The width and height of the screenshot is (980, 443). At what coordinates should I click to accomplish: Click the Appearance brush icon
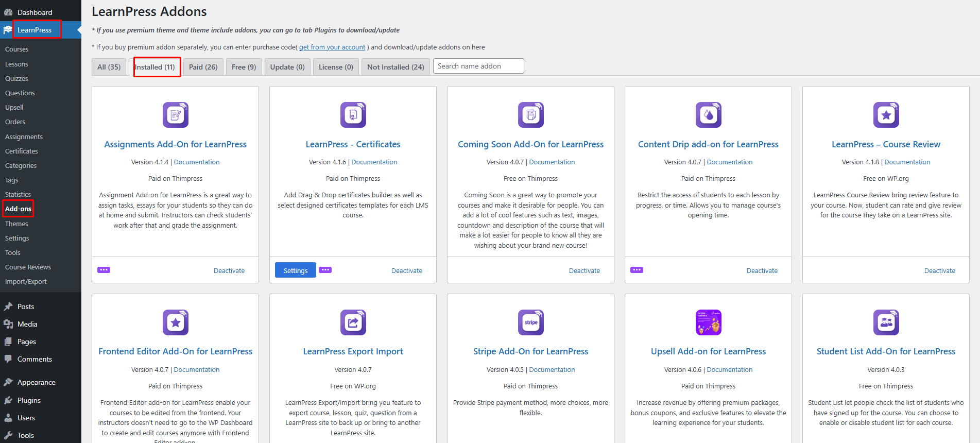[x=8, y=382]
